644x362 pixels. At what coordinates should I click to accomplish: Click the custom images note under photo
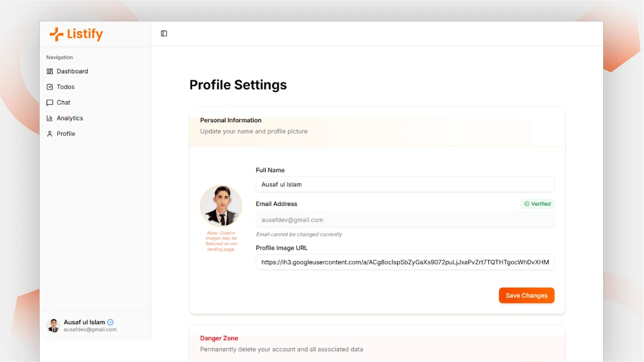coord(221,241)
